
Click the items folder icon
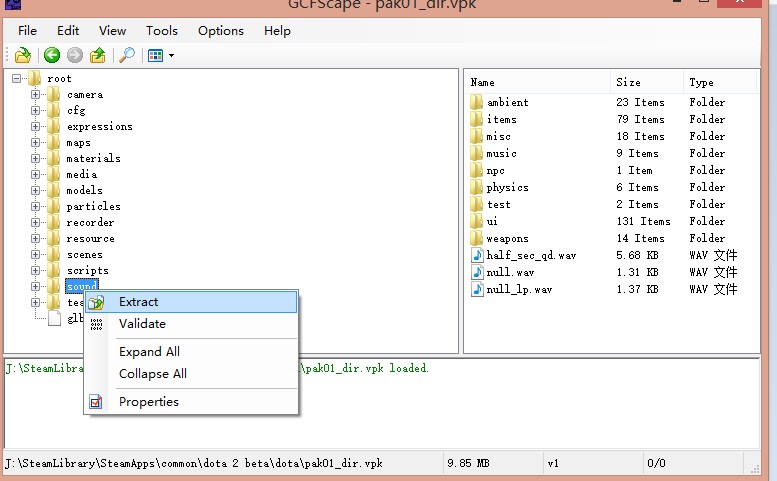(476, 119)
